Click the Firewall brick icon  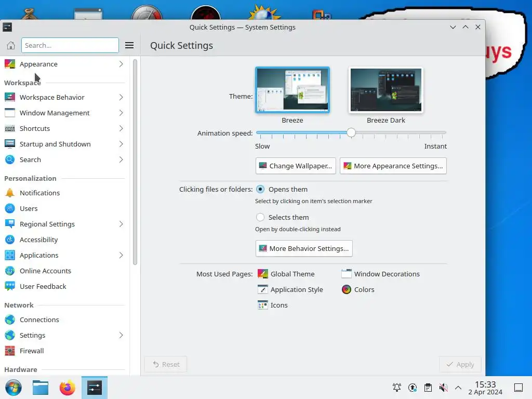click(x=10, y=351)
